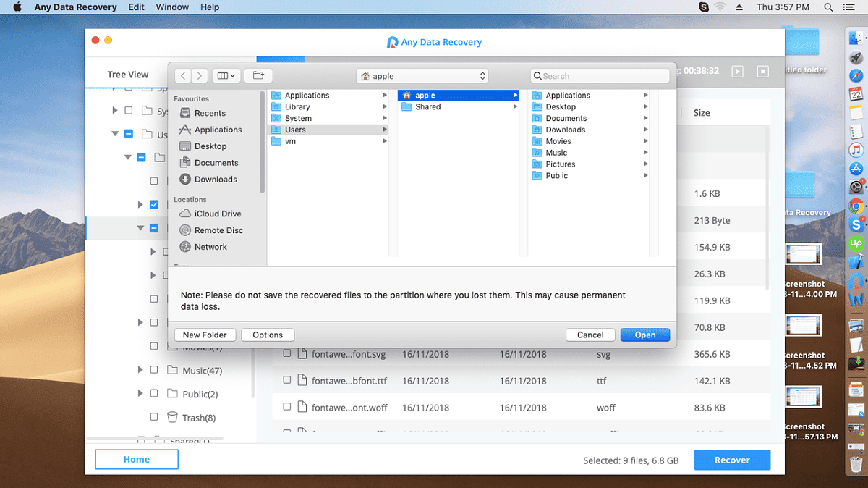Open the Edit menu
Image resolution: width=868 pixels, height=488 pixels.
coord(136,7)
